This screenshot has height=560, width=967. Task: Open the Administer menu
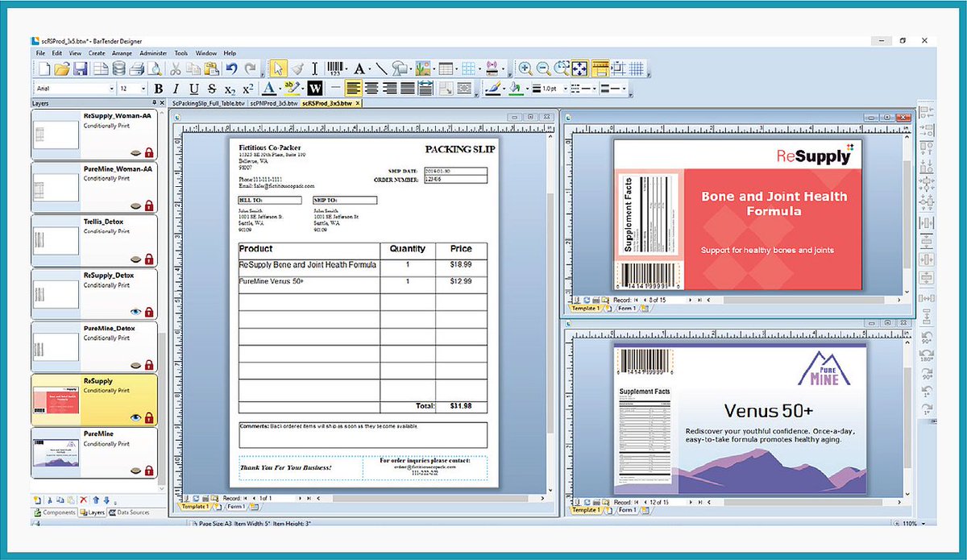click(153, 52)
